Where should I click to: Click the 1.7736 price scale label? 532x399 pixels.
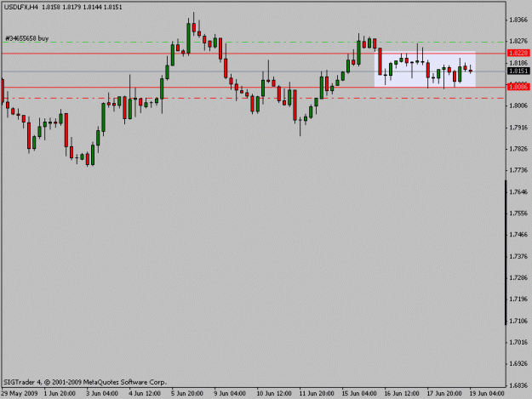(518, 170)
